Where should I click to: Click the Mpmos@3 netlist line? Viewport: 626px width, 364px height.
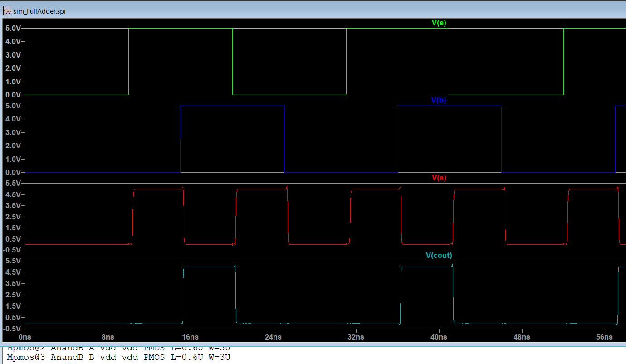click(x=119, y=358)
